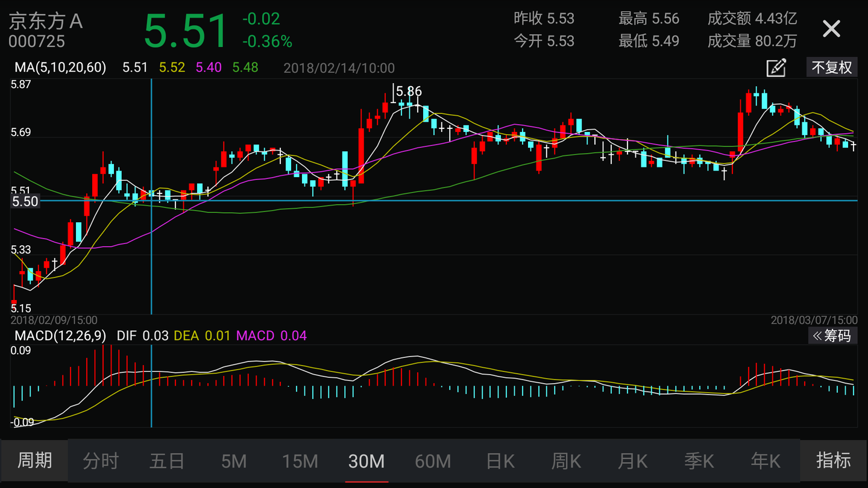Screen dimensions: 868x488
Task: Select the 15M period tab
Action: coord(300,461)
